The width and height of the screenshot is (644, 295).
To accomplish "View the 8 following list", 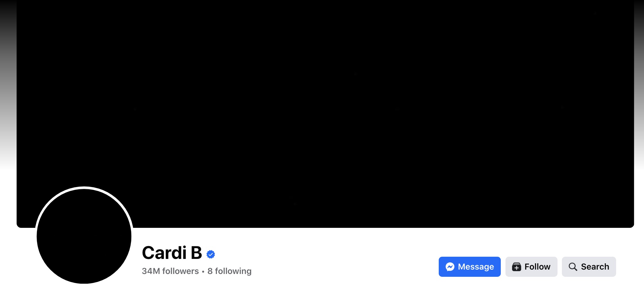I will point(229,271).
